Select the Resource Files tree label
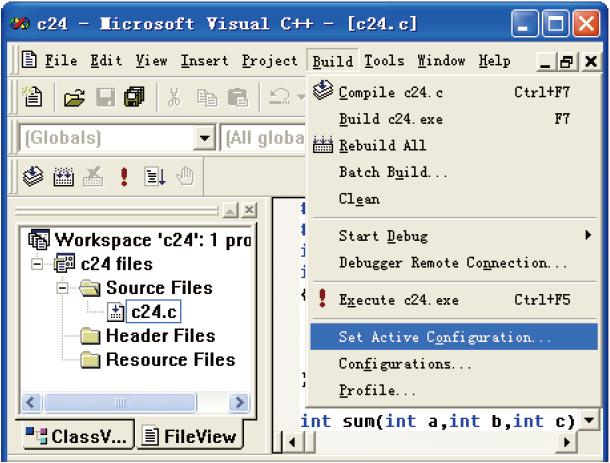The height and width of the screenshot is (463, 610). pos(170,360)
